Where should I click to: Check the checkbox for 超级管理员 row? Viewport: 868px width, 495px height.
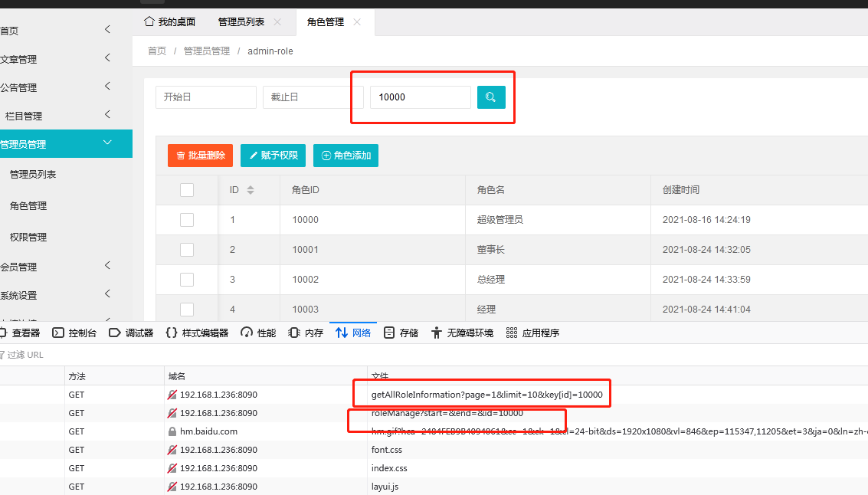pos(187,220)
